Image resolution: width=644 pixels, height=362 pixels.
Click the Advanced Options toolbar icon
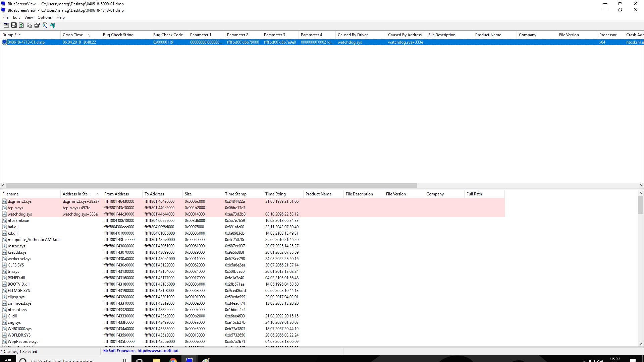coord(6,25)
